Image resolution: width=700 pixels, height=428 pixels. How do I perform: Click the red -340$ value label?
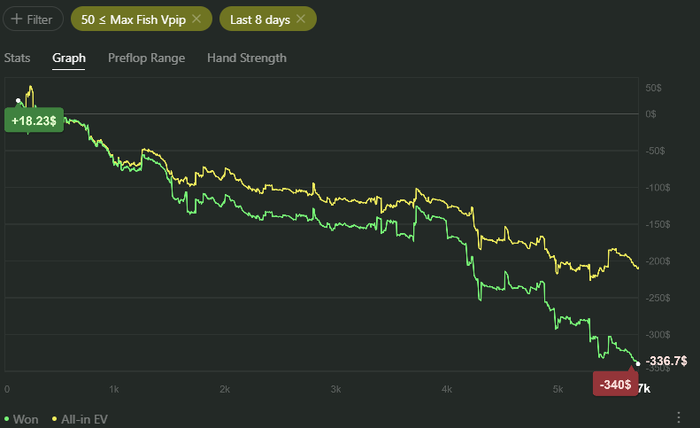tap(613, 384)
